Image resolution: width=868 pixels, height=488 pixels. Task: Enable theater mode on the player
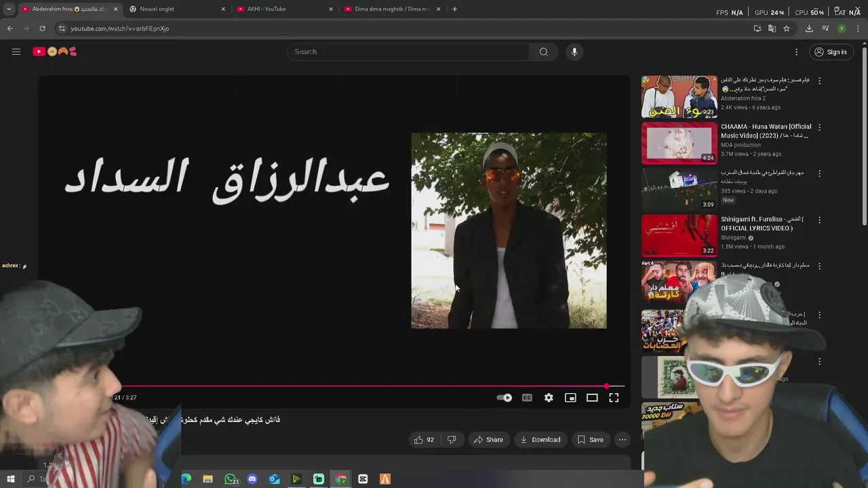pyautogui.click(x=592, y=398)
